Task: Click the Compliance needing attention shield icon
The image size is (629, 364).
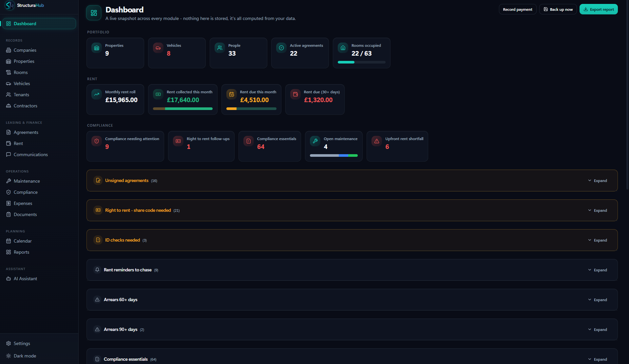Action: [97, 141]
